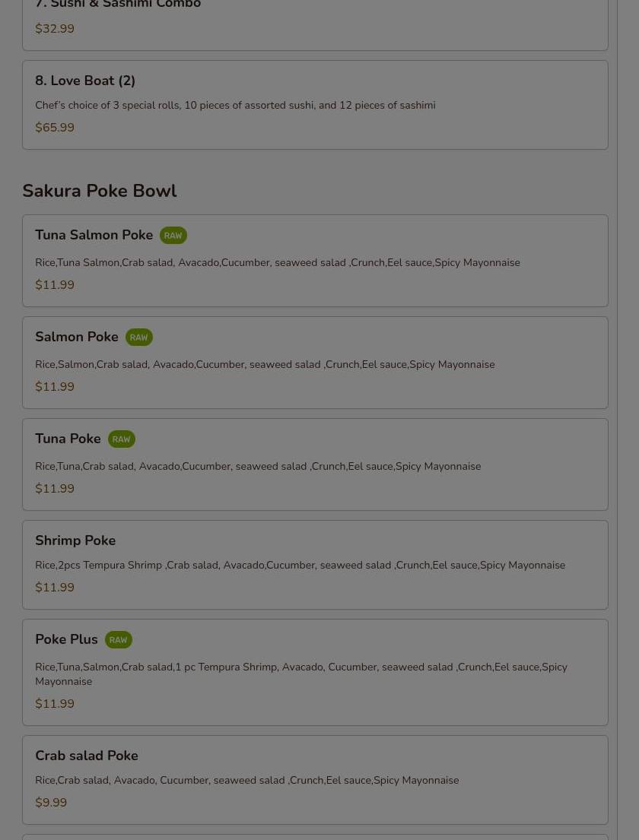639x840 pixels.
Task: Click the $32.99 combo price
Action: pyautogui.click(x=55, y=28)
